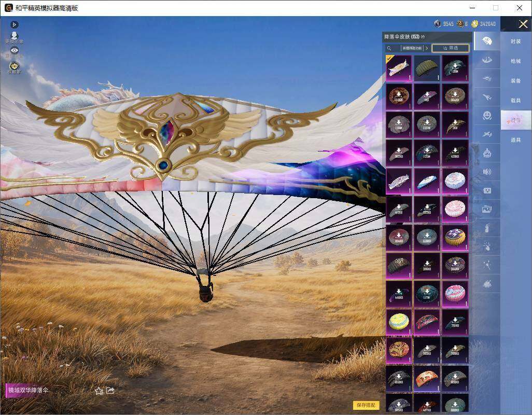Open the spray can graffiti category
This screenshot has width=532, height=415.
click(x=487, y=228)
